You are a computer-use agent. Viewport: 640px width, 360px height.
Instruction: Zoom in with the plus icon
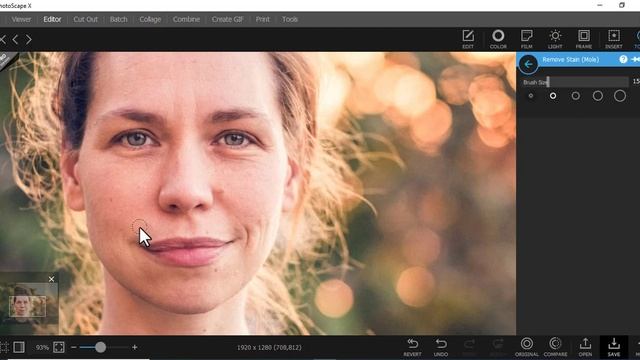tap(134, 347)
